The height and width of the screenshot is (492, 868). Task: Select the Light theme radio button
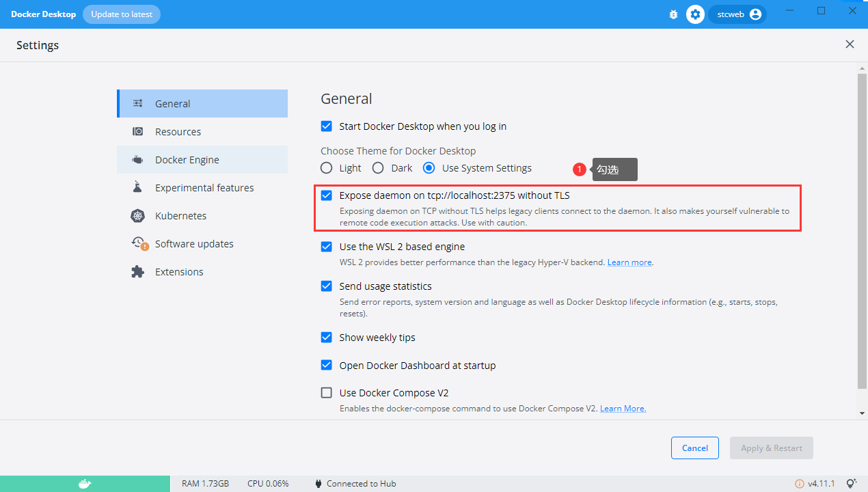[x=327, y=168]
